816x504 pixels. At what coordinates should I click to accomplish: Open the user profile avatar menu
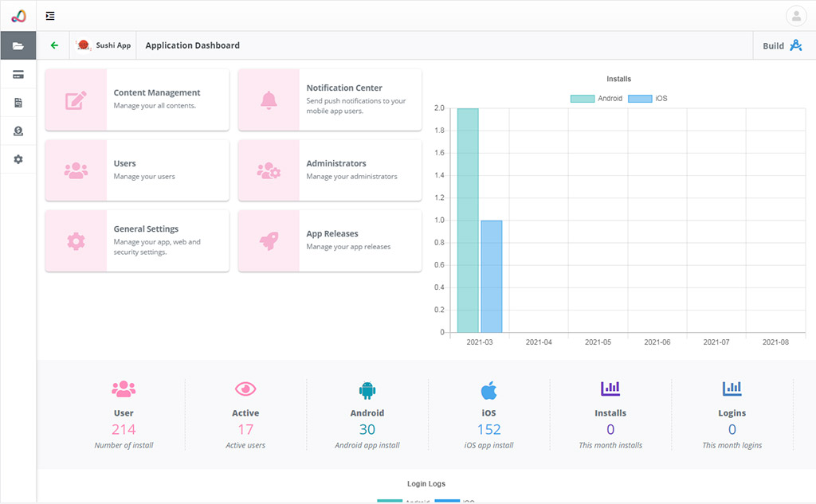pyautogui.click(x=796, y=16)
